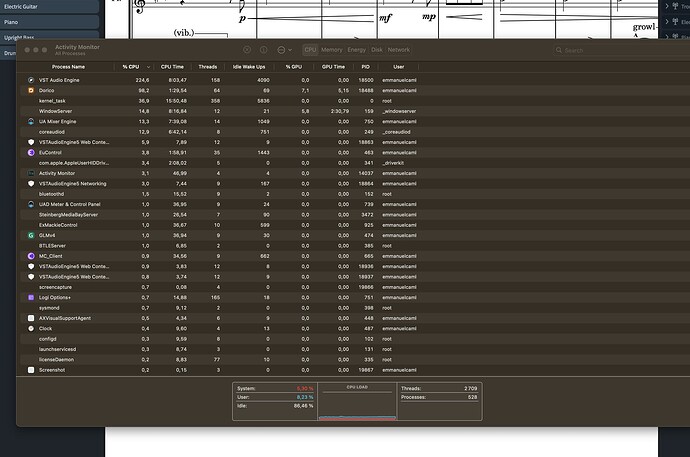
Task: Toggle % CPU column sort order
Action: [x=135, y=67]
